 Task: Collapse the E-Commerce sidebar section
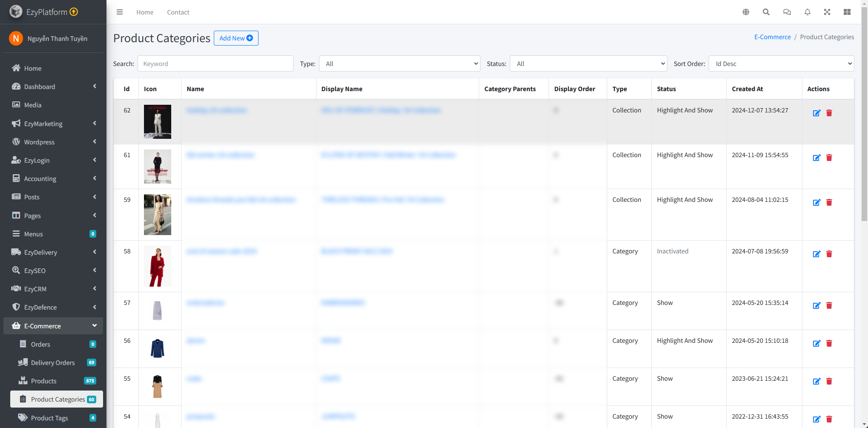point(53,326)
